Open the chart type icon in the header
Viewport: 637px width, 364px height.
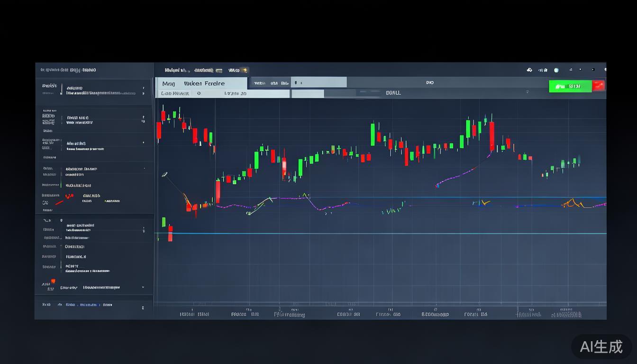pyautogui.click(x=572, y=70)
